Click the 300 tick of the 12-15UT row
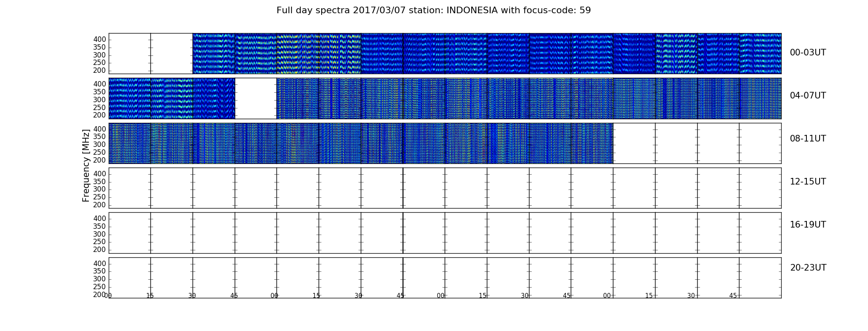Image resolution: width=868 pixels, height=331 pixels. click(100, 189)
